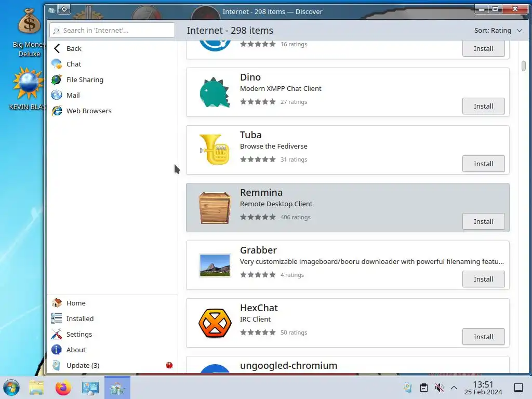This screenshot has width=532, height=399.
Task: Install Dino XMPP client
Action: point(483,106)
